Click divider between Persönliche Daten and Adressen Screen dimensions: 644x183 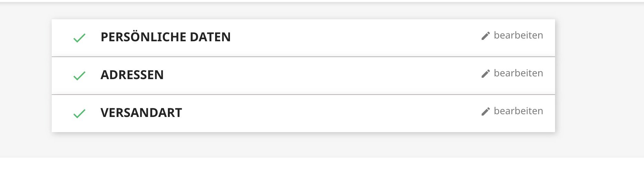tap(303, 57)
